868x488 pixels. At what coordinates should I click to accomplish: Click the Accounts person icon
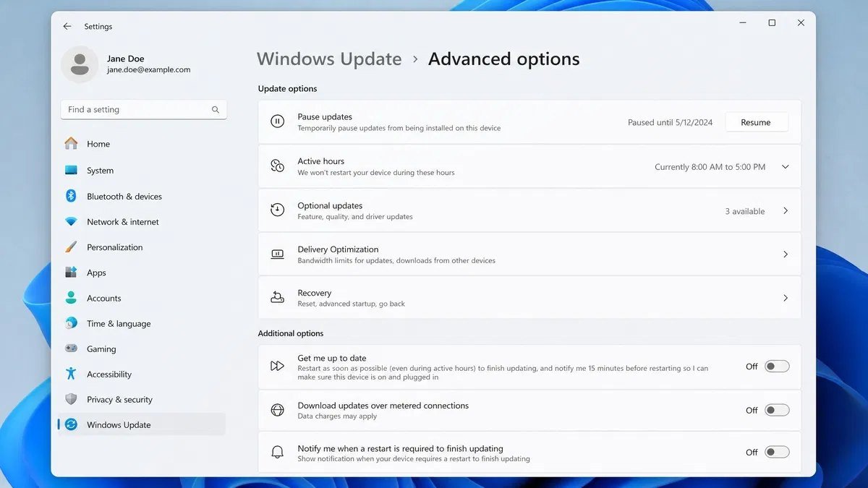click(x=71, y=298)
